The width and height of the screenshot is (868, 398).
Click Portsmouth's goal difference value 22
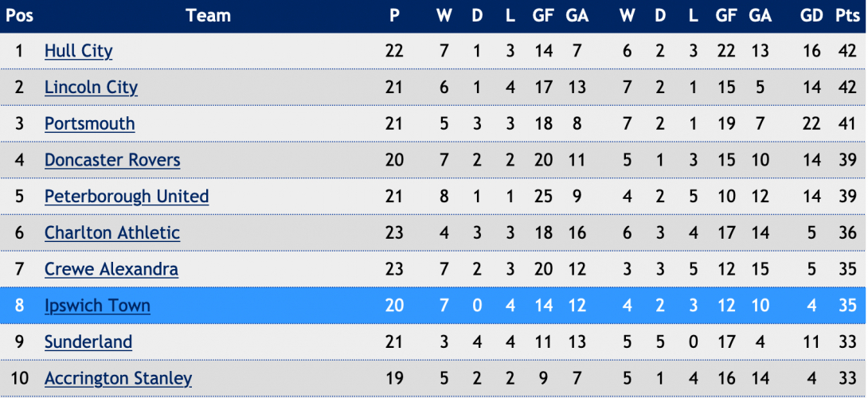(x=811, y=123)
